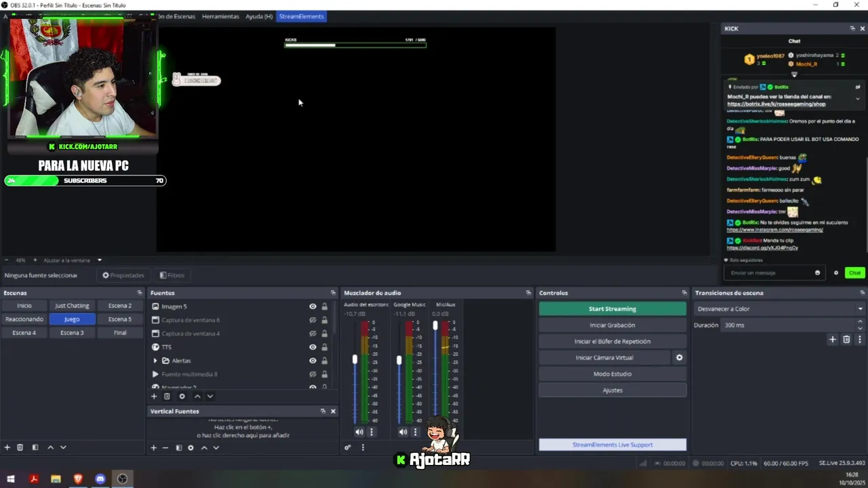Viewport: 868px width, 488px height.
Task: Delete the scene transition with the trash icon
Action: [x=846, y=340]
